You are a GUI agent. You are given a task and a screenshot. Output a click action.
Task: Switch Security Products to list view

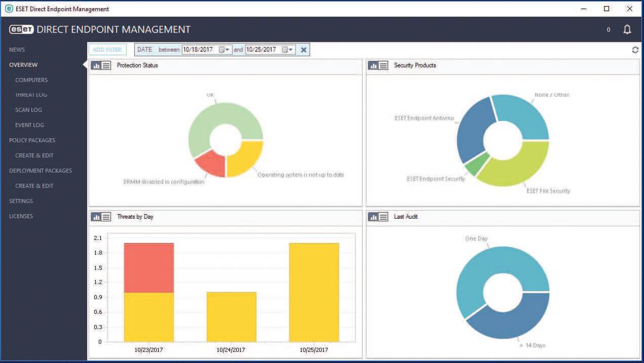(383, 65)
